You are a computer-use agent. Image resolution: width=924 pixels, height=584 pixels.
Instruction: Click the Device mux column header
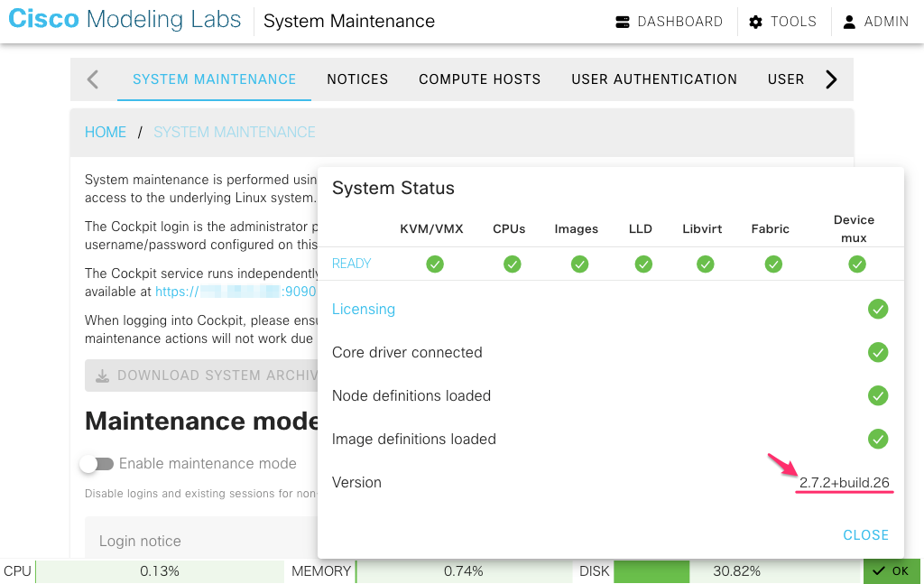point(854,228)
